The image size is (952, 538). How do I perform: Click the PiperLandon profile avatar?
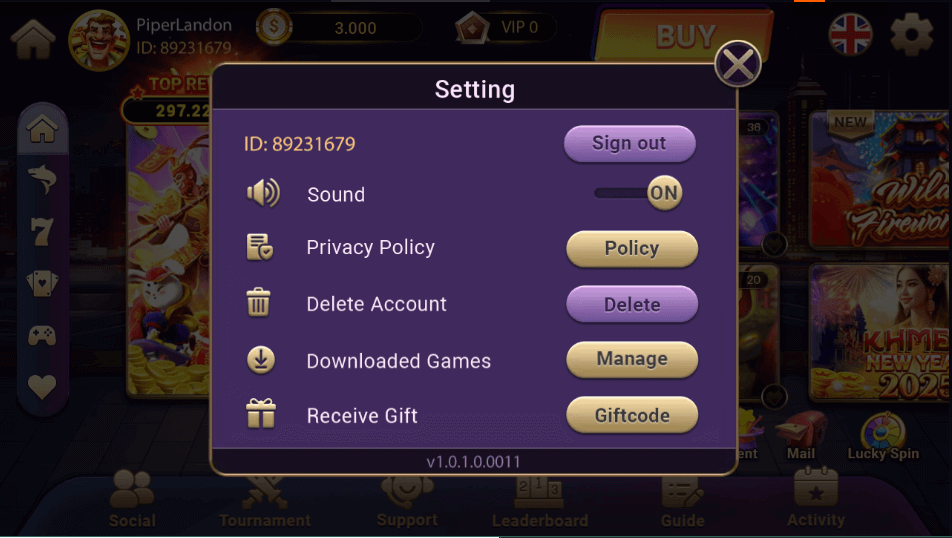pos(99,40)
